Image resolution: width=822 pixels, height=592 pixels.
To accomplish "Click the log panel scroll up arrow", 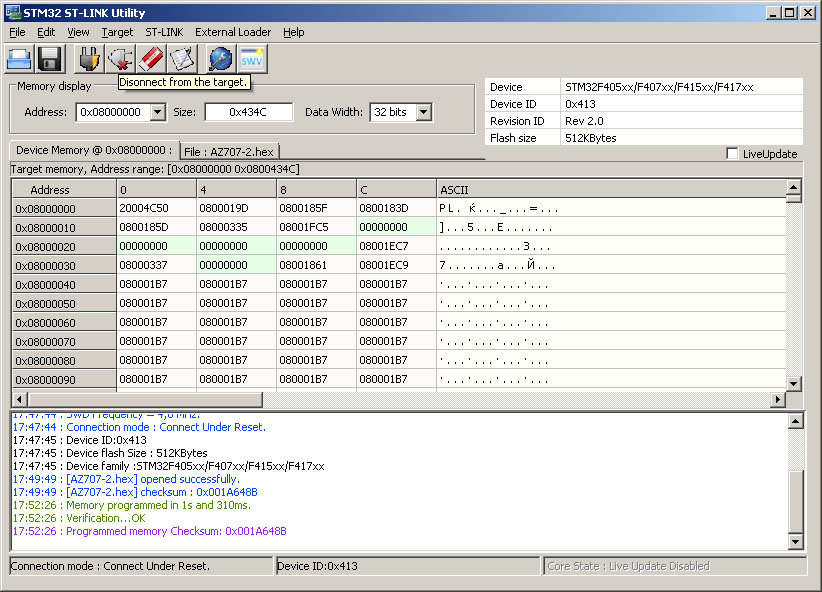I will coord(796,421).
